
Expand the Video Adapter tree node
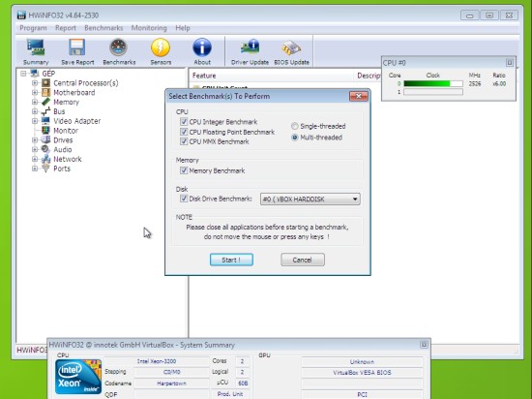click(x=35, y=121)
